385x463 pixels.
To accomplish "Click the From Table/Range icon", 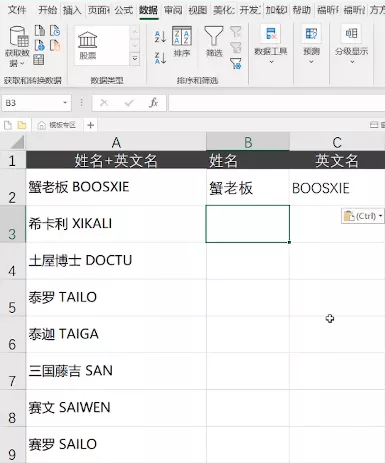I will click(39, 60).
